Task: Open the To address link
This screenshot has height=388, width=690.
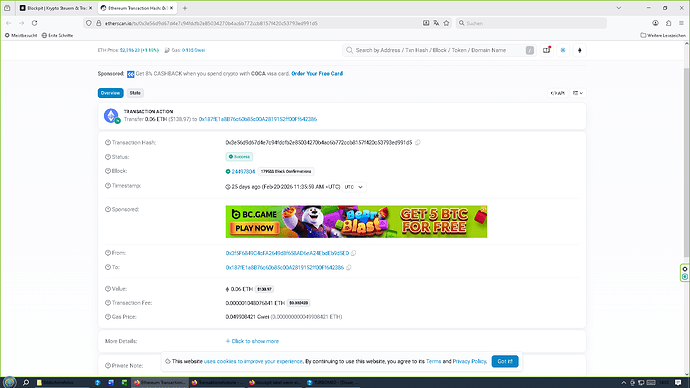Action: coord(284,267)
